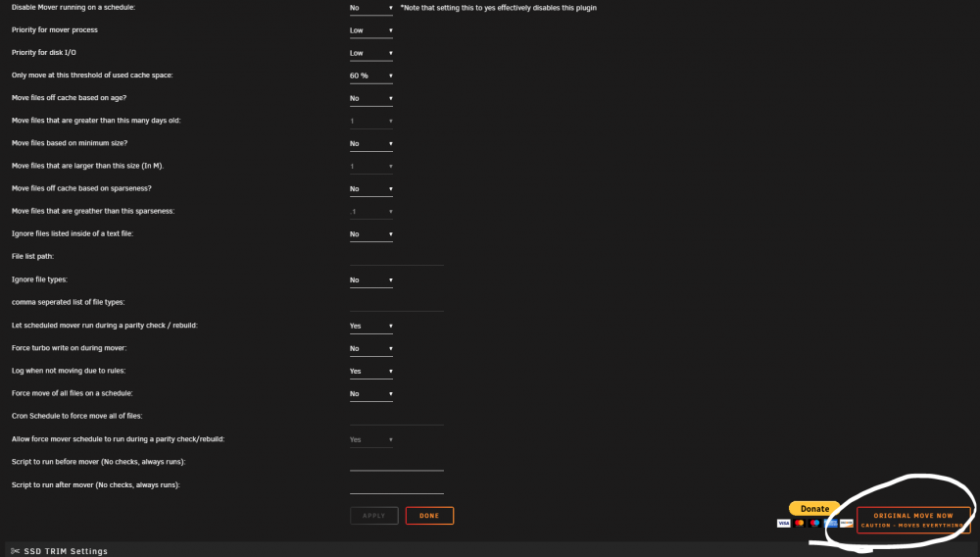The width and height of the screenshot is (980, 557).
Task: Open Move files based on minimum size dropdown
Action: pos(371,144)
